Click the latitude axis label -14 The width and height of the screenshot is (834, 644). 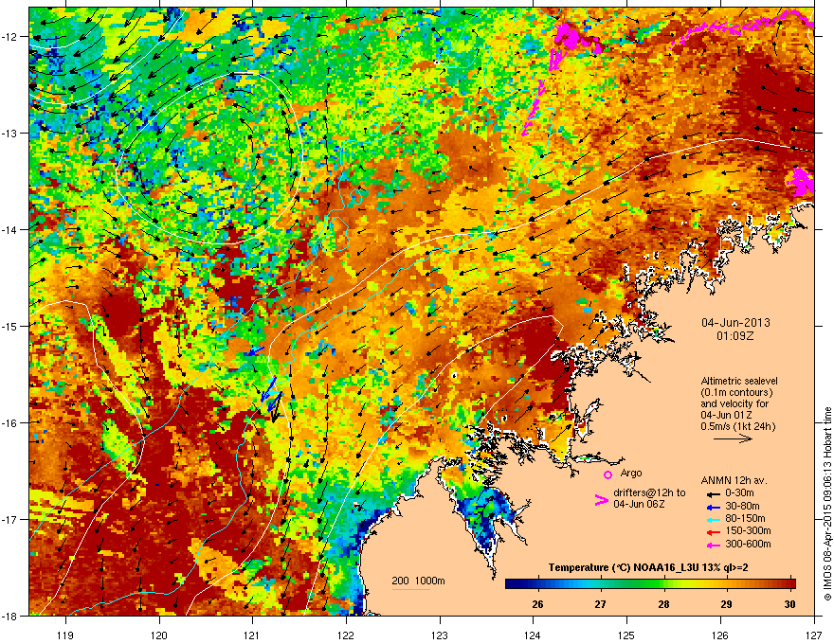tap(10, 229)
